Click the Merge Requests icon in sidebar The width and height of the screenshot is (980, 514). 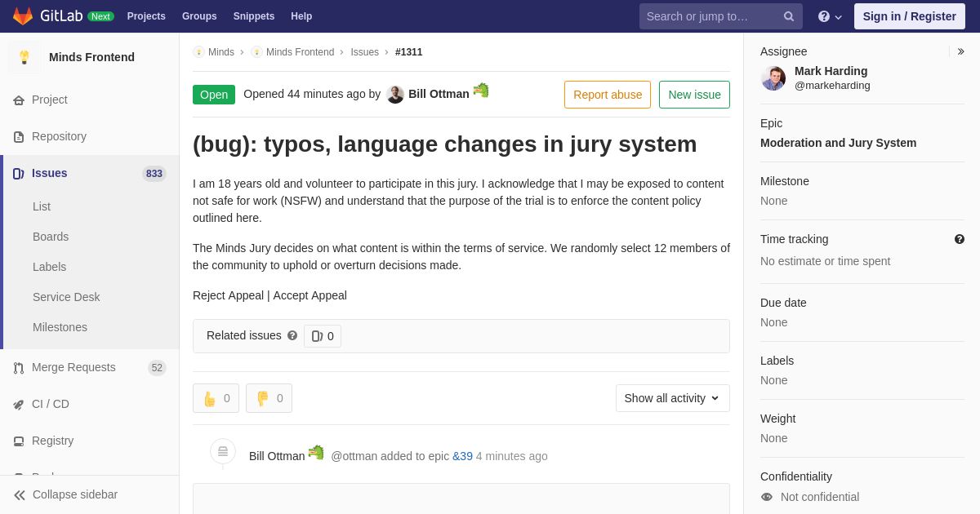point(19,367)
